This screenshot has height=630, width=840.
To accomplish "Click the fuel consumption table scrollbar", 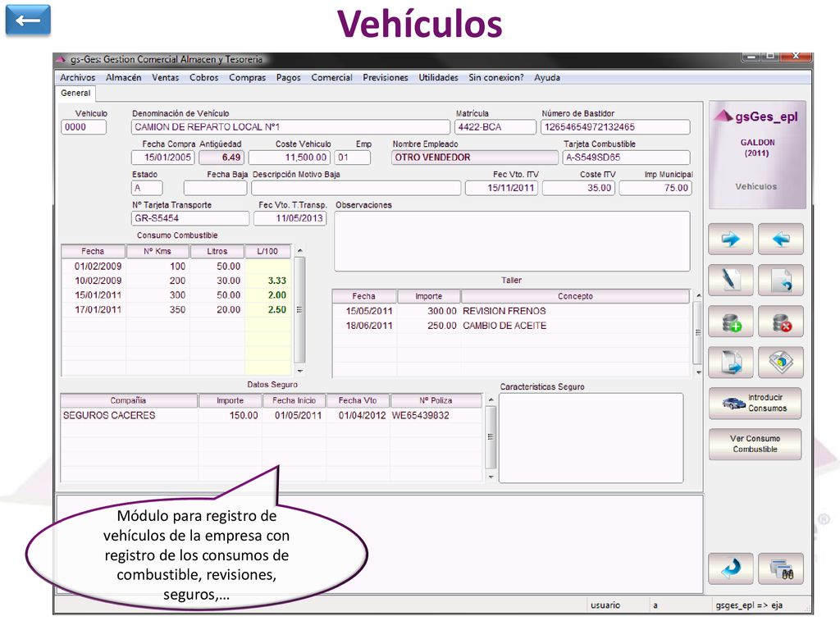I will tap(300, 311).
